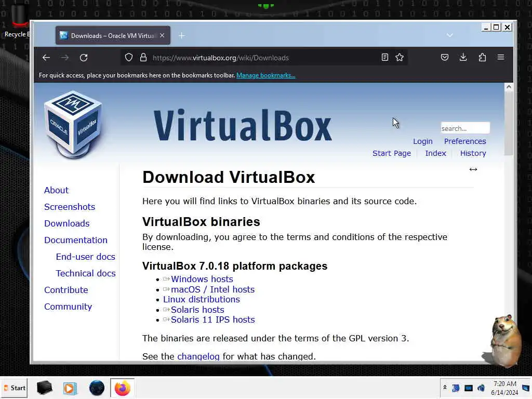Open the Linux distributions link
This screenshot has height=399, width=532.
click(201, 300)
